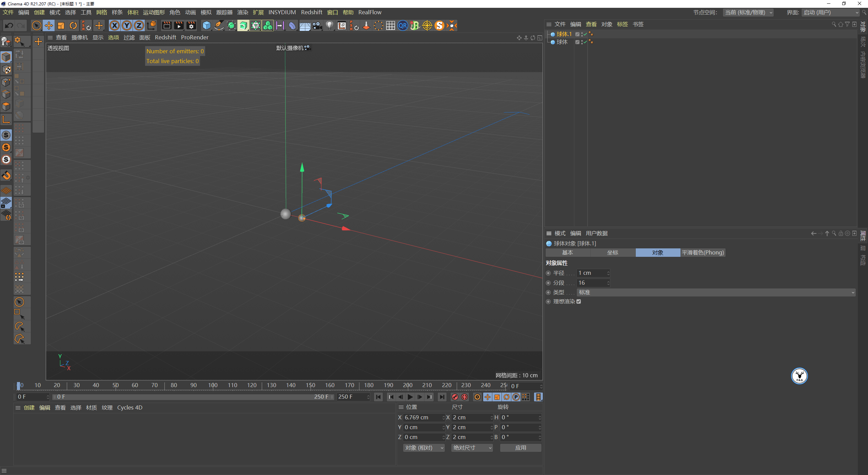The height and width of the screenshot is (475, 868).
Task: Select the 球体 object in object manager
Action: tap(562, 42)
